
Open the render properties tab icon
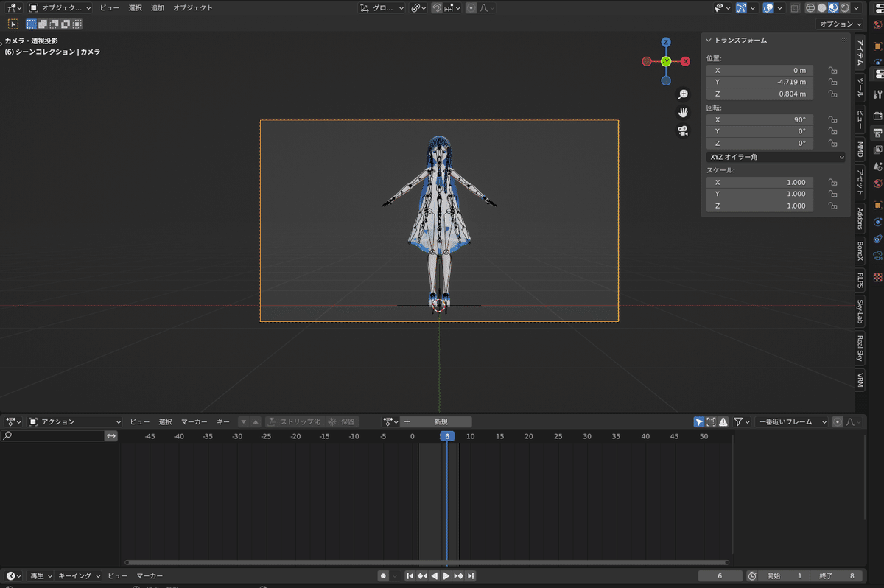[x=877, y=116]
